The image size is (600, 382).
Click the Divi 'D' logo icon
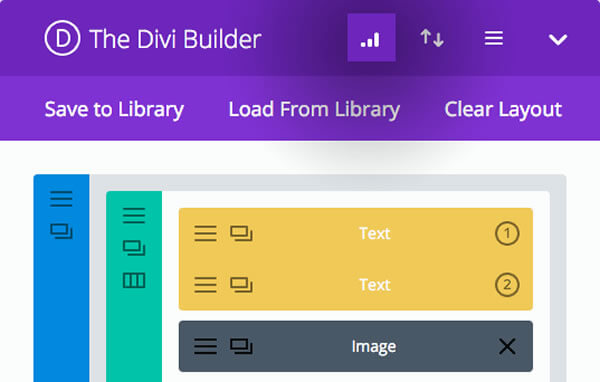[x=62, y=38]
